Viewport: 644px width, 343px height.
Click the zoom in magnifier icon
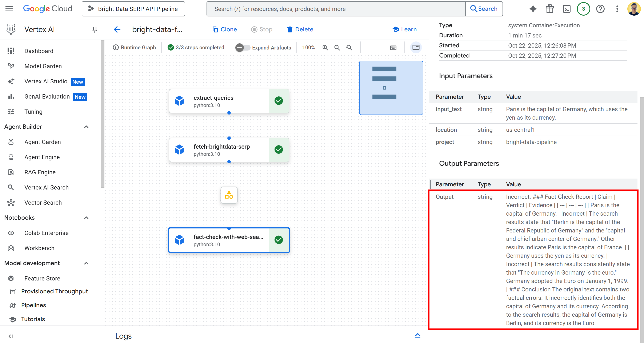(325, 48)
